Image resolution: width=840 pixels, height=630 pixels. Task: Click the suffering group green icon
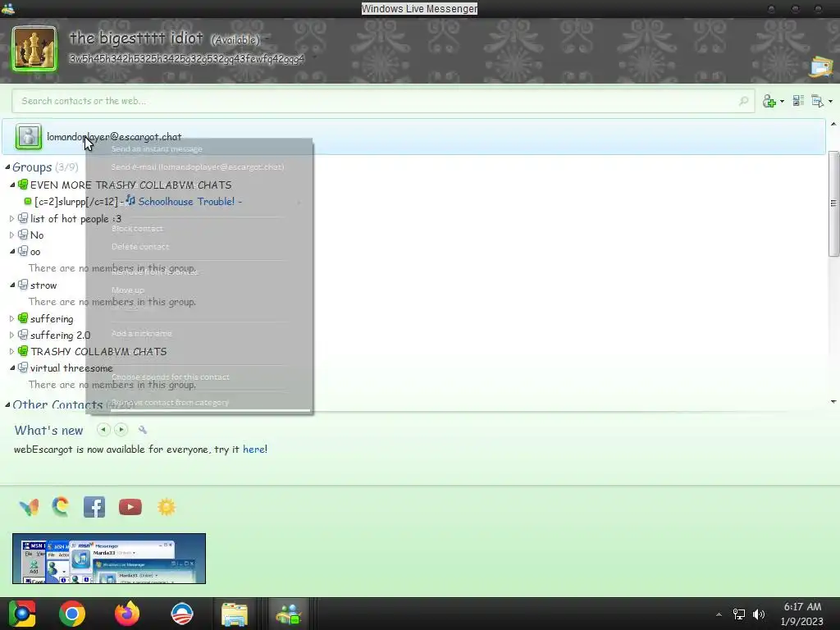(23, 318)
